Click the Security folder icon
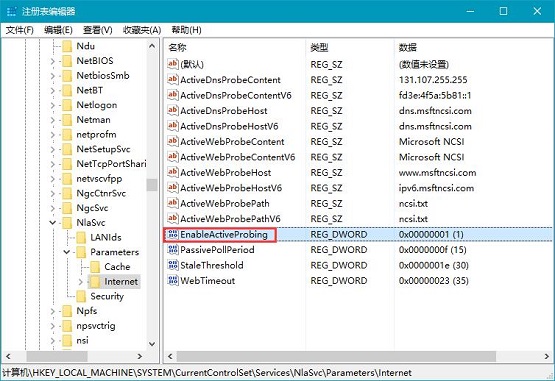The image size is (555, 381). tap(81, 296)
